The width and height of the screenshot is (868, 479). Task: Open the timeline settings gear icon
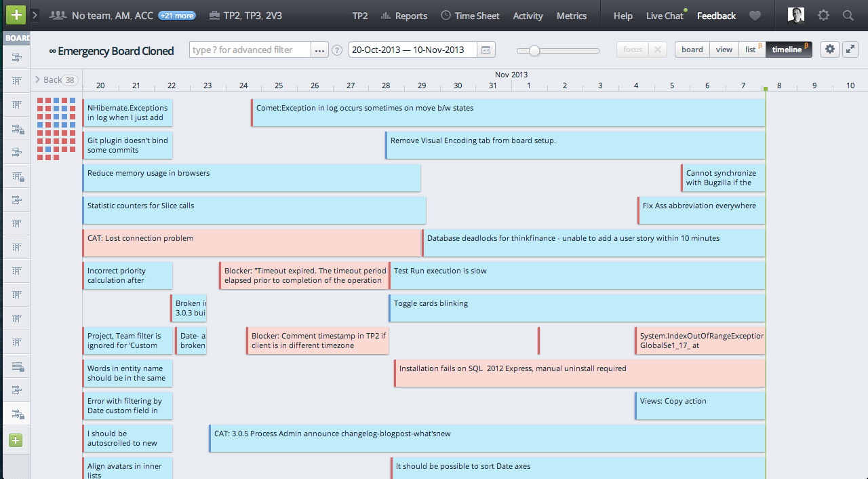[x=829, y=50]
